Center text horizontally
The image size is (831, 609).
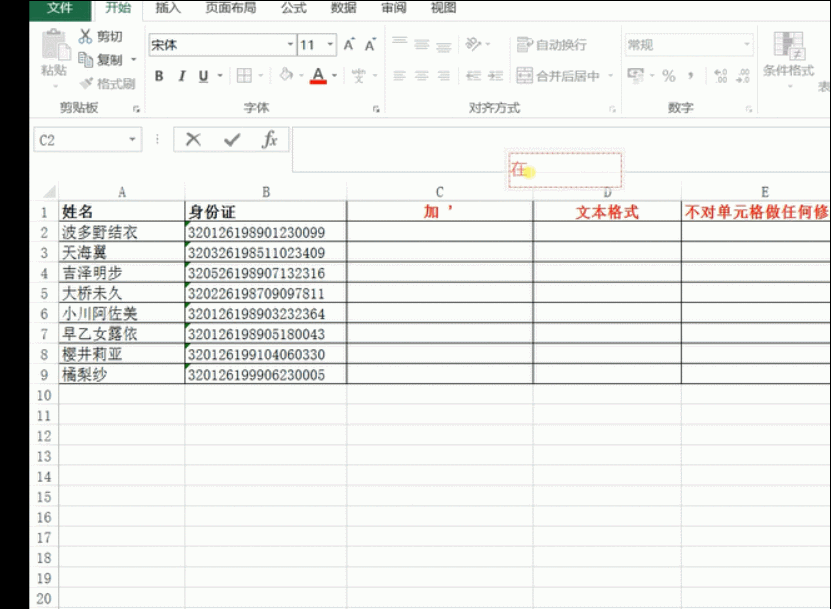422,76
